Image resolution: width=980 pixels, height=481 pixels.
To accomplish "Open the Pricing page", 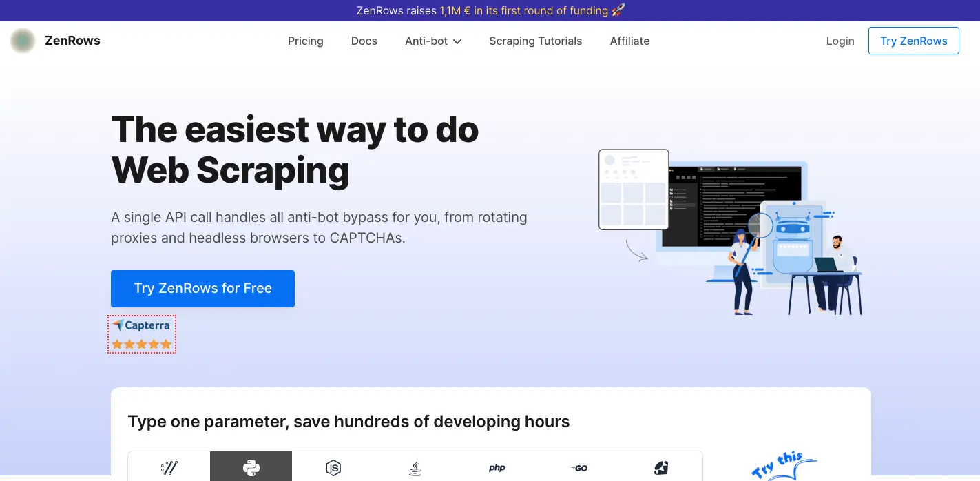I will click(x=306, y=41).
